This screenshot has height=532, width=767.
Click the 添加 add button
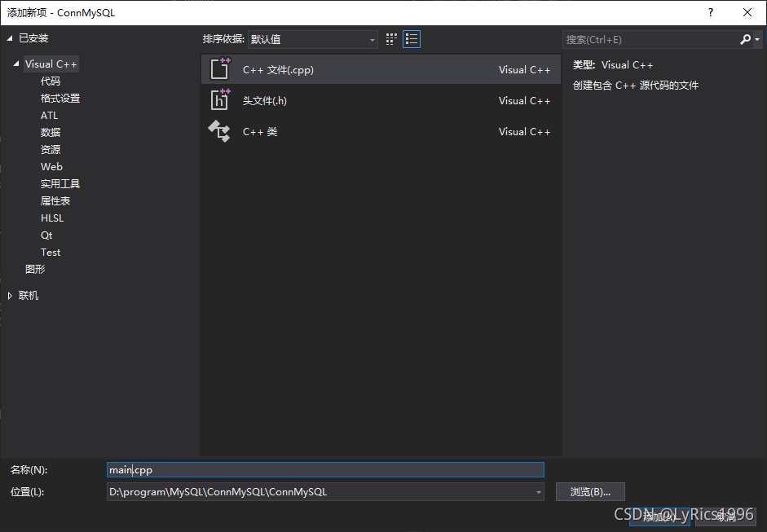659,517
